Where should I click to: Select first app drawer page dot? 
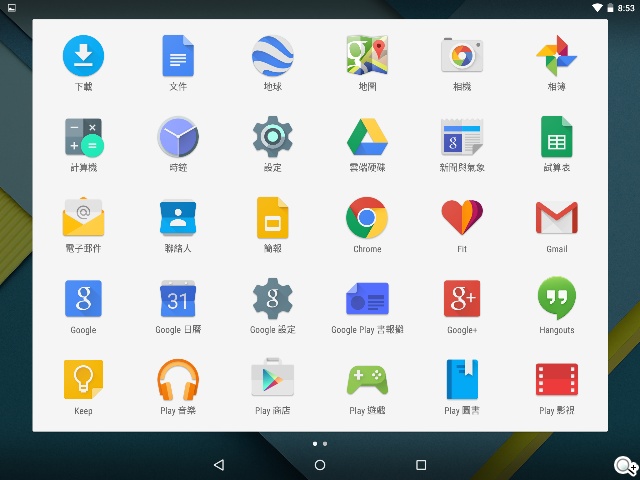(315, 444)
